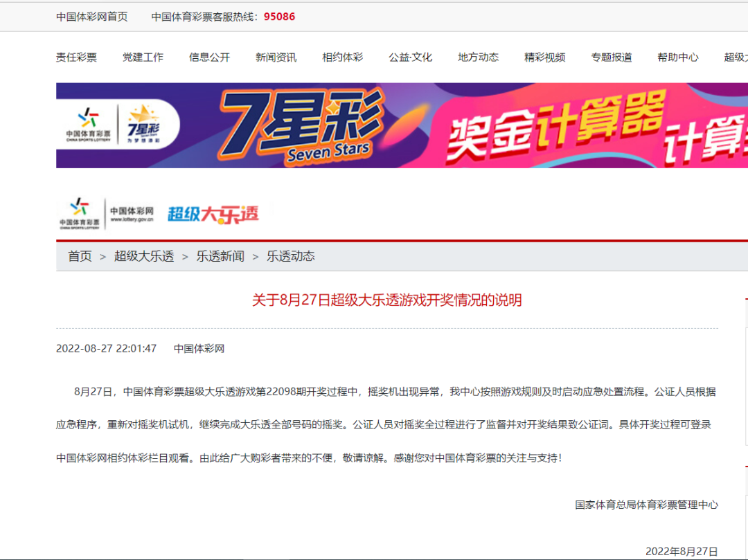Open 超级大乐透 breadcrumb link
This screenshot has height=560, width=748.
144,256
